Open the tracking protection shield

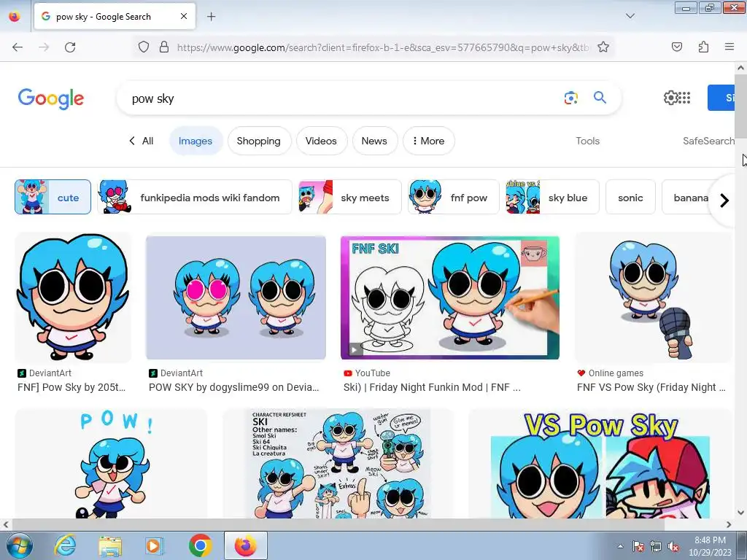click(x=144, y=47)
